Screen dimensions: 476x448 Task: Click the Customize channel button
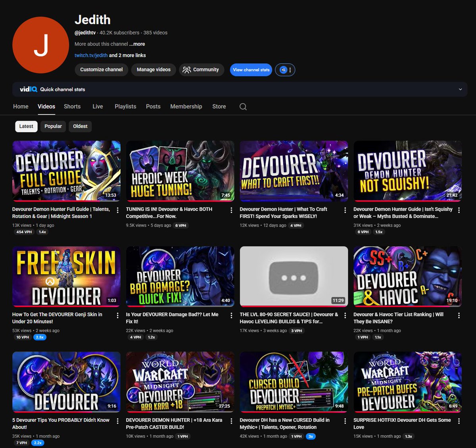[x=101, y=70]
